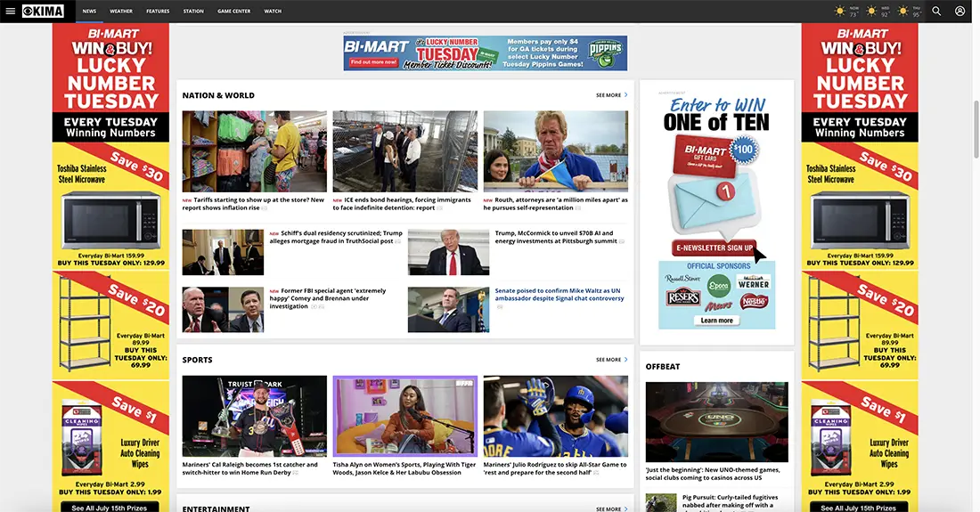The width and height of the screenshot is (980, 512).
Task: Open ICE ends bond hearings headline
Action: click(403, 204)
